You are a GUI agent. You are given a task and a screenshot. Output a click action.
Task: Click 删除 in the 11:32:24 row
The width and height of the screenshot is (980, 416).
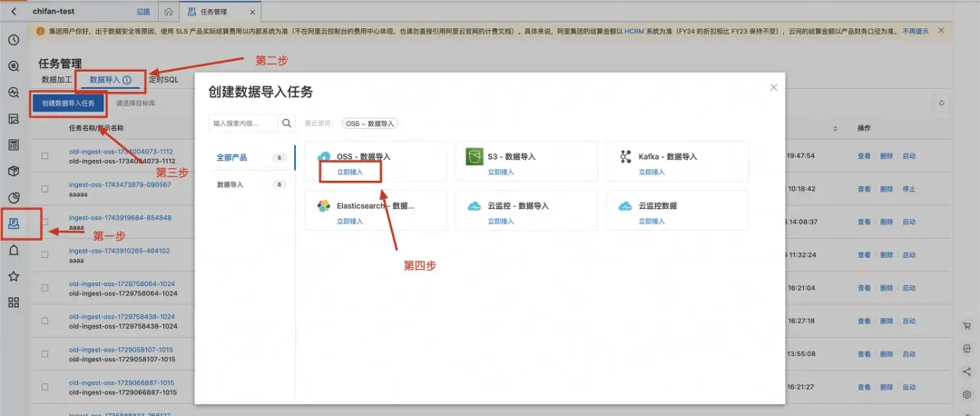[887, 254]
